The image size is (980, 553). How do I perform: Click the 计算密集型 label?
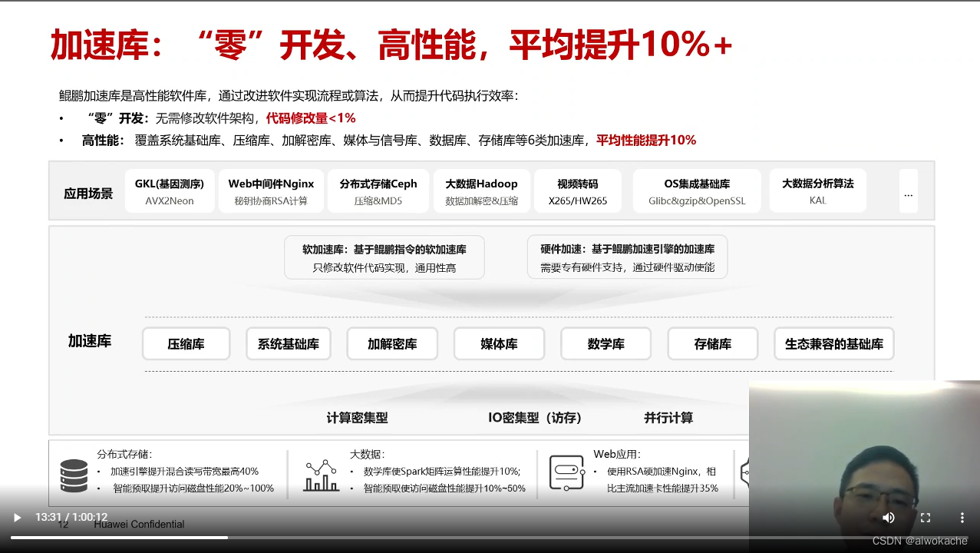(x=357, y=418)
